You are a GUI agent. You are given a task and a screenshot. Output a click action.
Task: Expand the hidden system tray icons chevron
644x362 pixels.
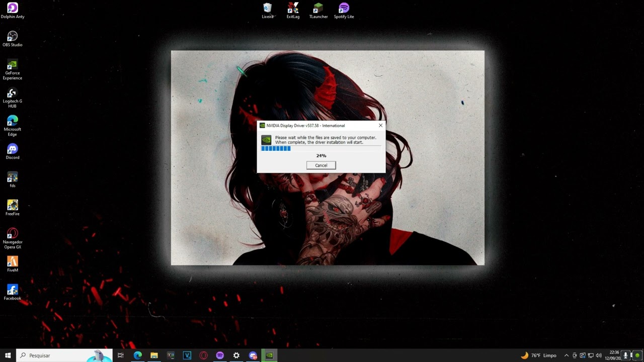point(567,355)
